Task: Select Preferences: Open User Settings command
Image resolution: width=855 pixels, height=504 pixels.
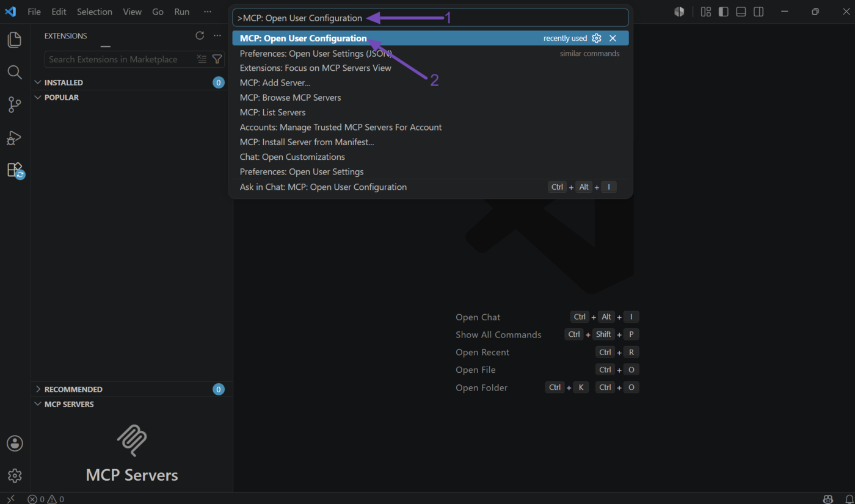Action: point(431,172)
